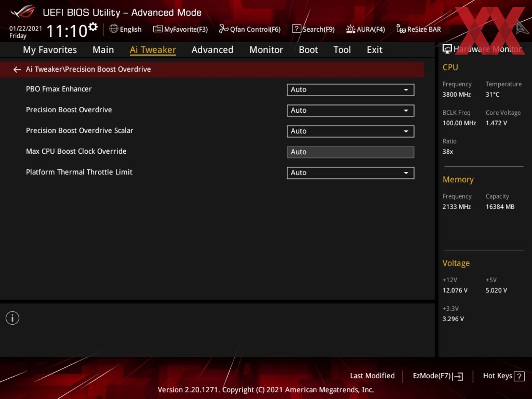Open the Precision Boost Overdrive dropdown
This screenshot has height=399, width=532.
coord(350,110)
